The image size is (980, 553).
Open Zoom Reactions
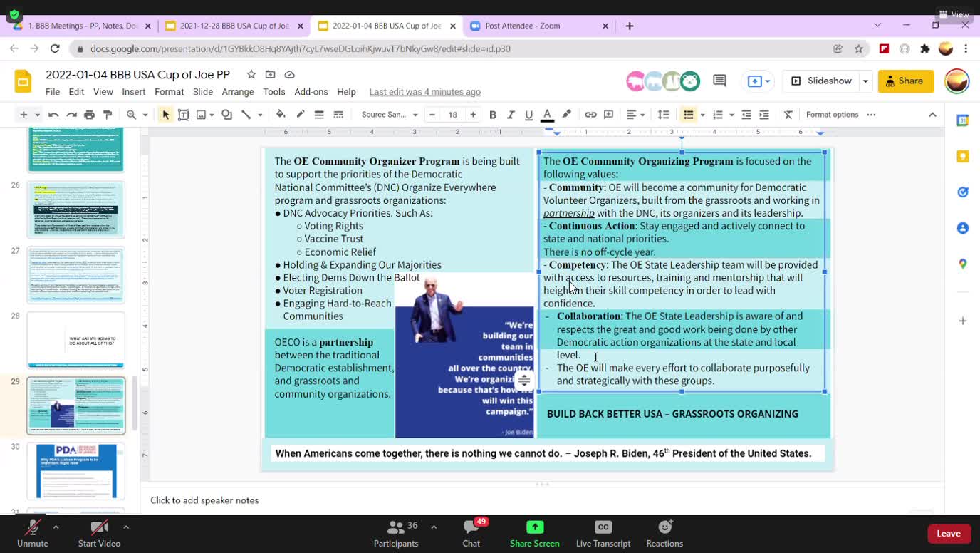click(664, 533)
